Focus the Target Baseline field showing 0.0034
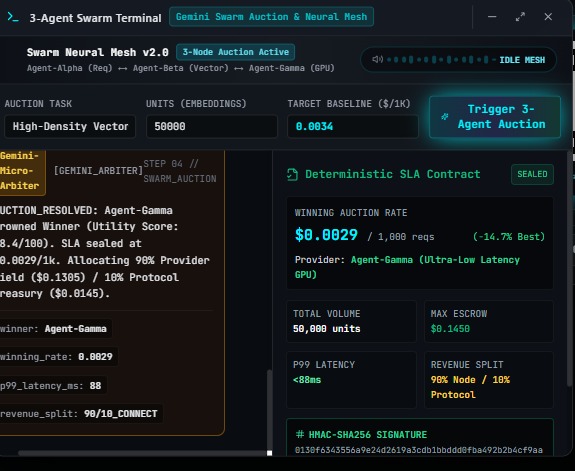This screenshot has width=575, height=471. (x=353, y=127)
